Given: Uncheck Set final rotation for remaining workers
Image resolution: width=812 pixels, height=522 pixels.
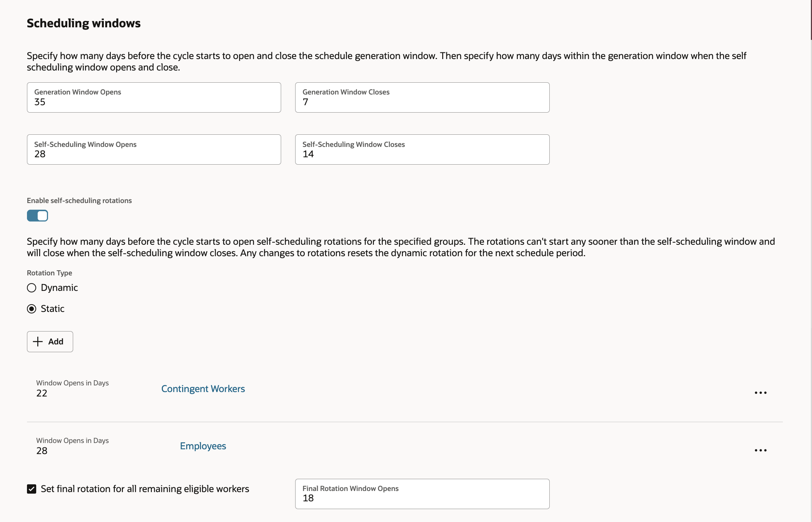Looking at the screenshot, I should (x=32, y=489).
